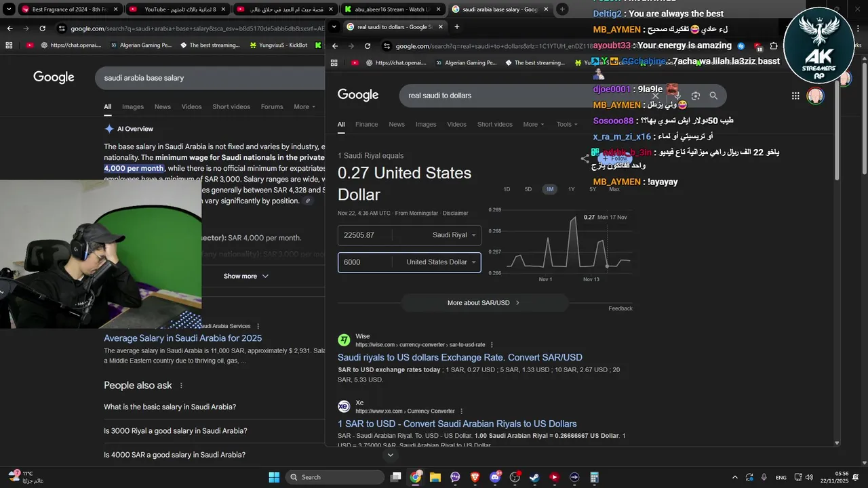Image resolution: width=868 pixels, height=488 pixels.
Task: Open Brave browser from the taskbar
Action: [475, 477]
